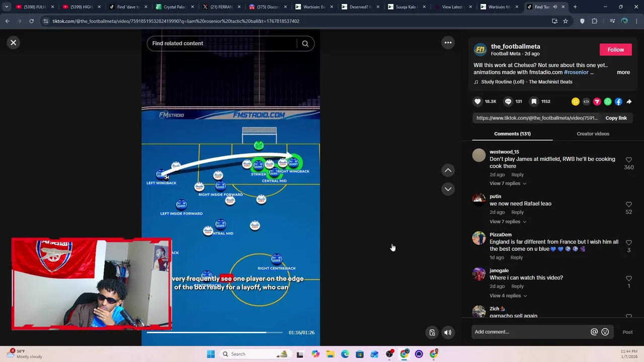Screen dimensions: 644x362
Task: Expand the video description with more
Action: 623,72
